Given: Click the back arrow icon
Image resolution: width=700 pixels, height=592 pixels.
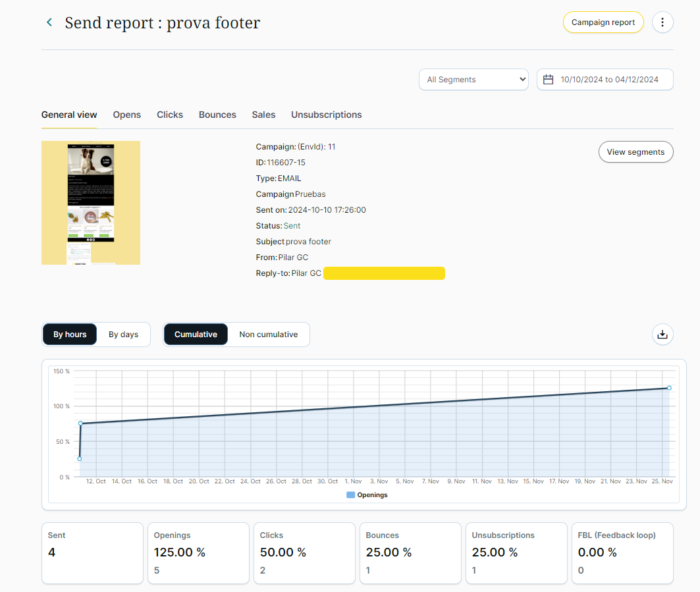Looking at the screenshot, I should pyautogui.click(x=49, y=22).
